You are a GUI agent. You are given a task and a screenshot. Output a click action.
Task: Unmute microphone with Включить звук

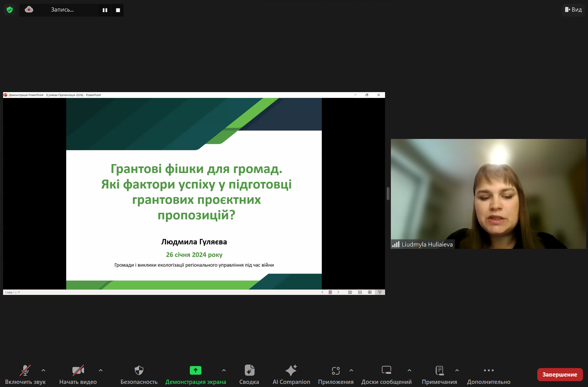25,371
